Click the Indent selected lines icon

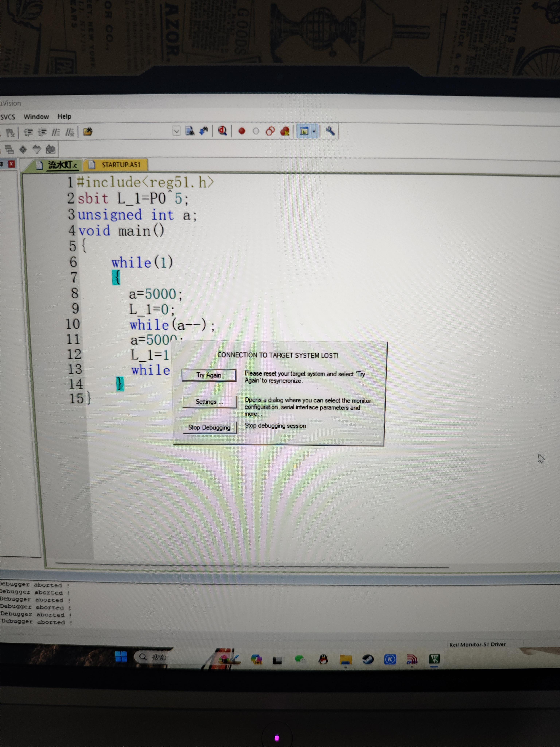[28, 132]
